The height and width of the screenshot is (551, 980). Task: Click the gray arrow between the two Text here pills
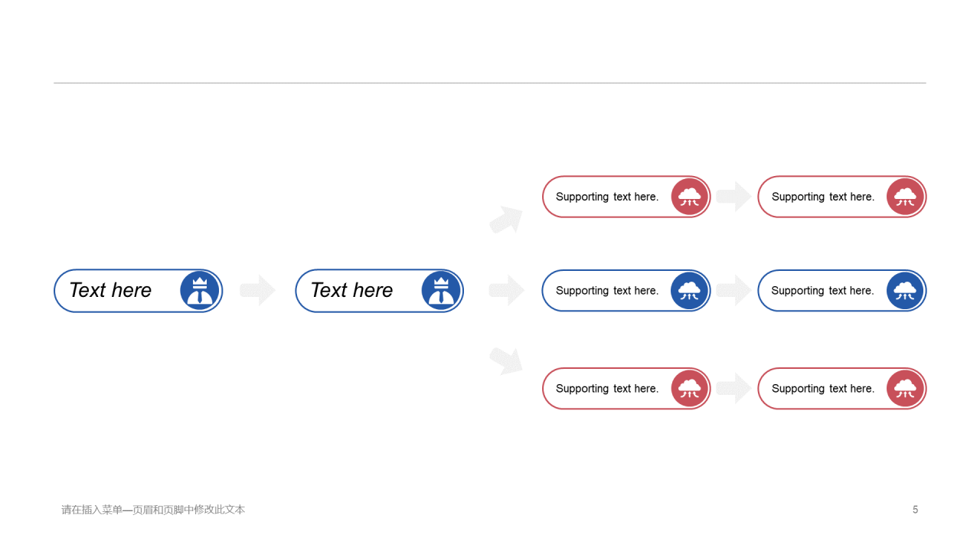pyautogui.click(x=258, y=291)
